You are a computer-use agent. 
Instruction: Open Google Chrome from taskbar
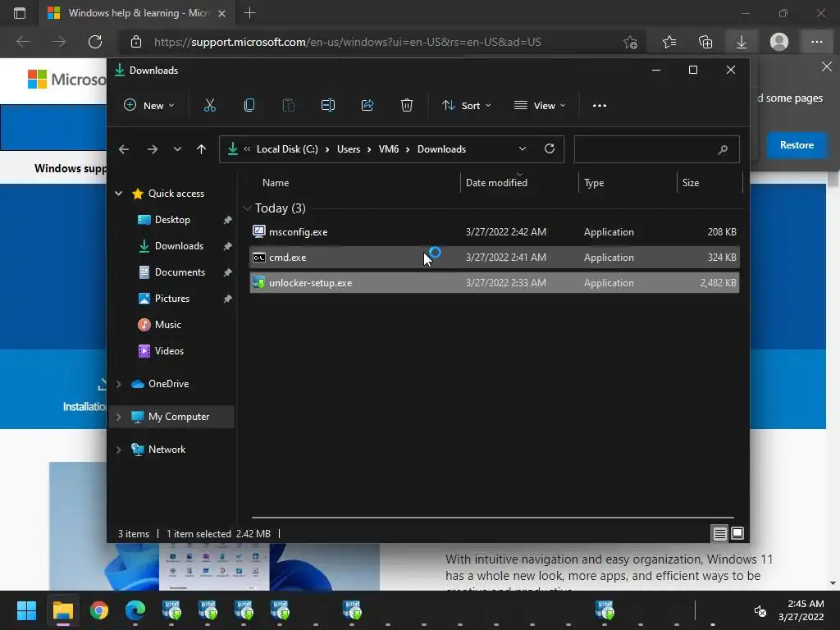(x=99, y=610)
